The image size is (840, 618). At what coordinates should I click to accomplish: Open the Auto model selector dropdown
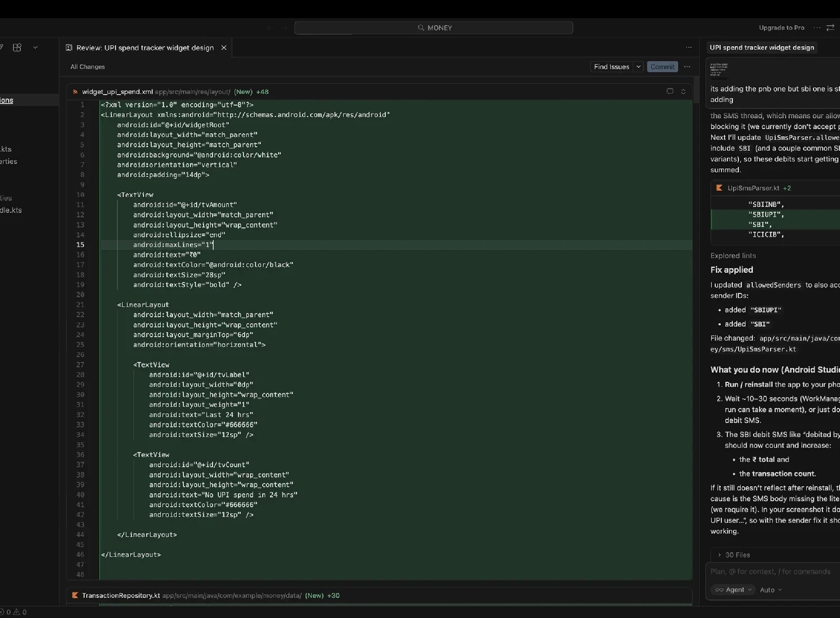[771, 589]
